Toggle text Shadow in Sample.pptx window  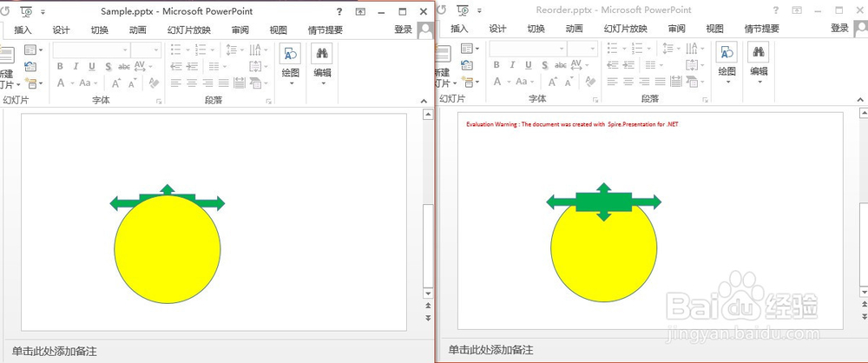[x=108, y=67]
